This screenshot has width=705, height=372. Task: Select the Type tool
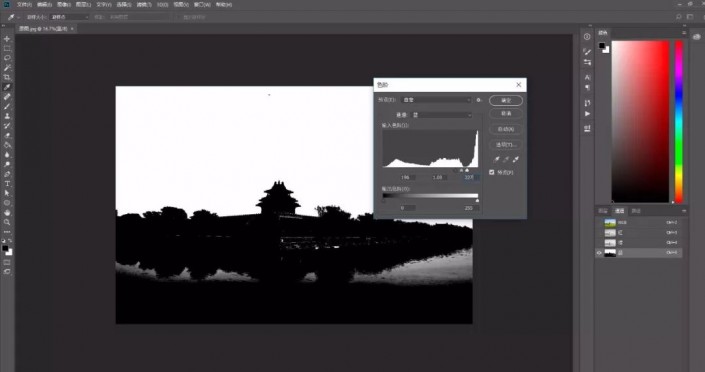pyautogui.click(x=7, y=184)
